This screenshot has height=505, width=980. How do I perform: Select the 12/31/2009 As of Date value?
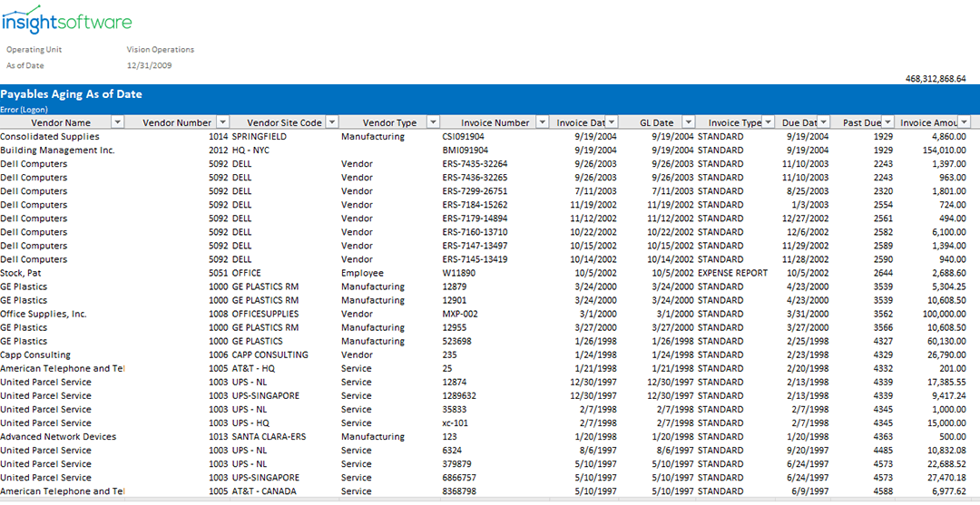[150, 65]
